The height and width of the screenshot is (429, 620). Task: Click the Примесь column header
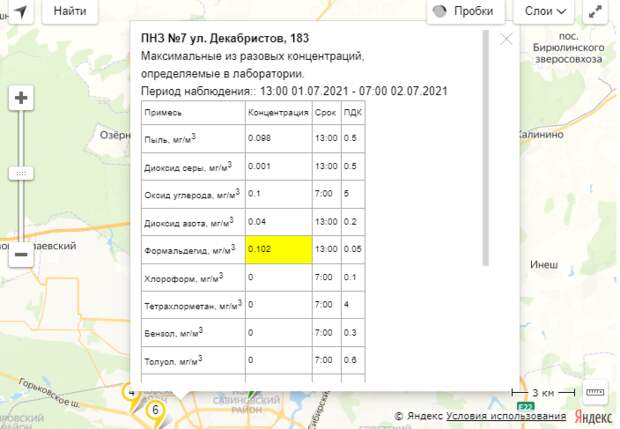click(x=162, y=112)
